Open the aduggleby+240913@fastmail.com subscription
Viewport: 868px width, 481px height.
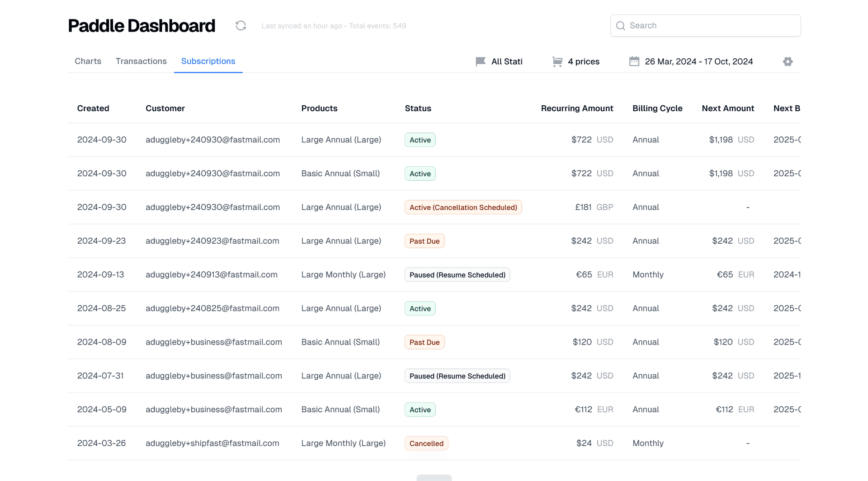211,275
